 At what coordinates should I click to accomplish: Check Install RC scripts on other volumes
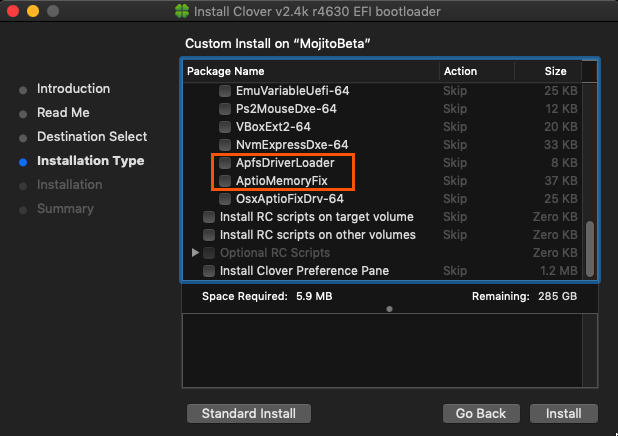click(x=209, y=235)
